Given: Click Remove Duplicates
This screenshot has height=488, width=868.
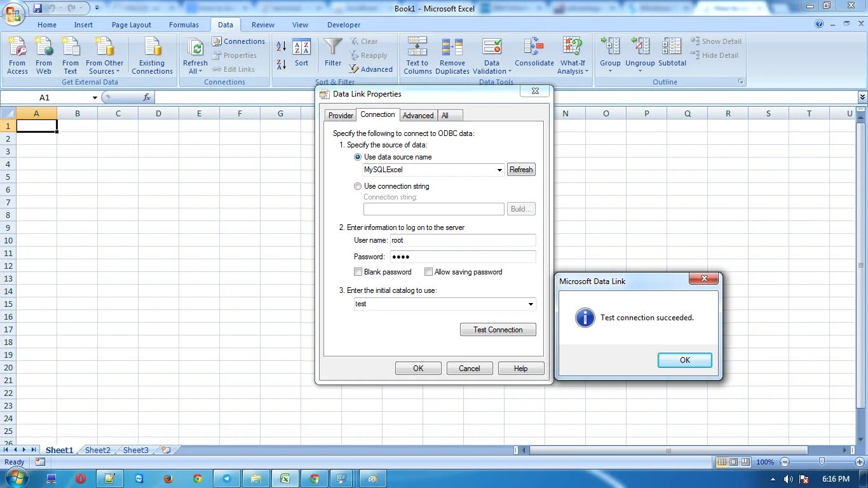Looking at the screenshot, I should 452,56.
